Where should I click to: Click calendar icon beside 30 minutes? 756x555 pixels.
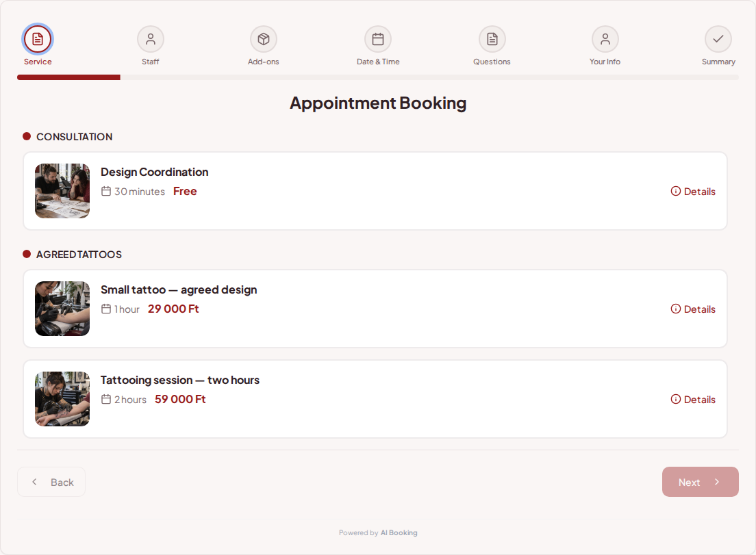pos(106,191)
